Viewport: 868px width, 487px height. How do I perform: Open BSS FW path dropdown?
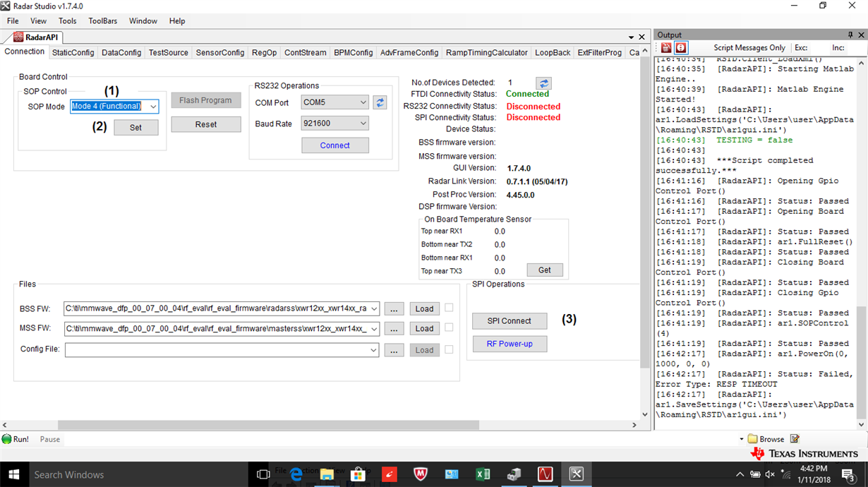(373, 308)
